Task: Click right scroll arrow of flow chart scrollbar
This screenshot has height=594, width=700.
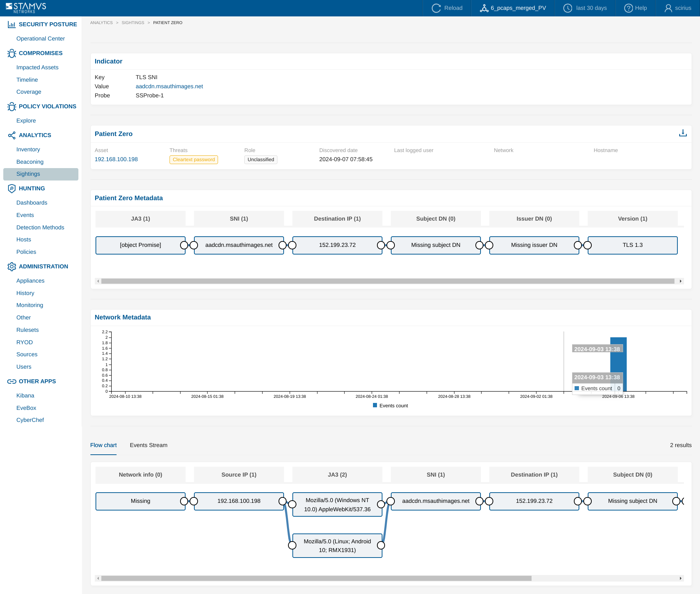Action: 680,578
